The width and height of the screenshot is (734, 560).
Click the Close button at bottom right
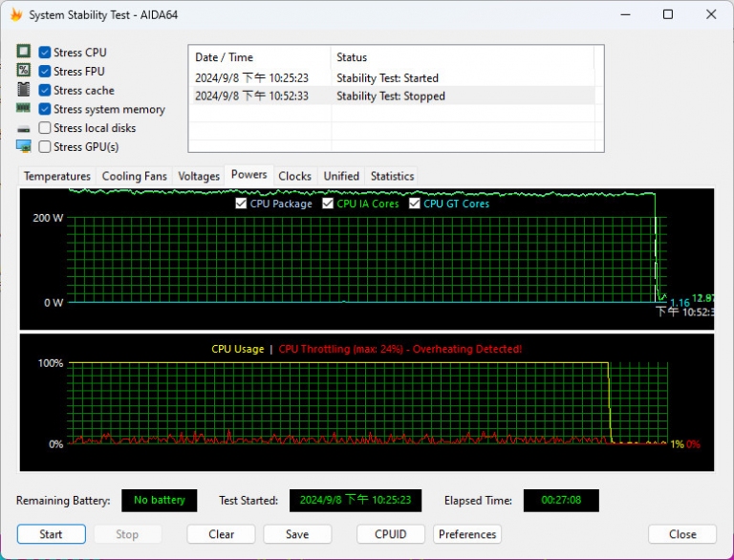click(682, 534)
